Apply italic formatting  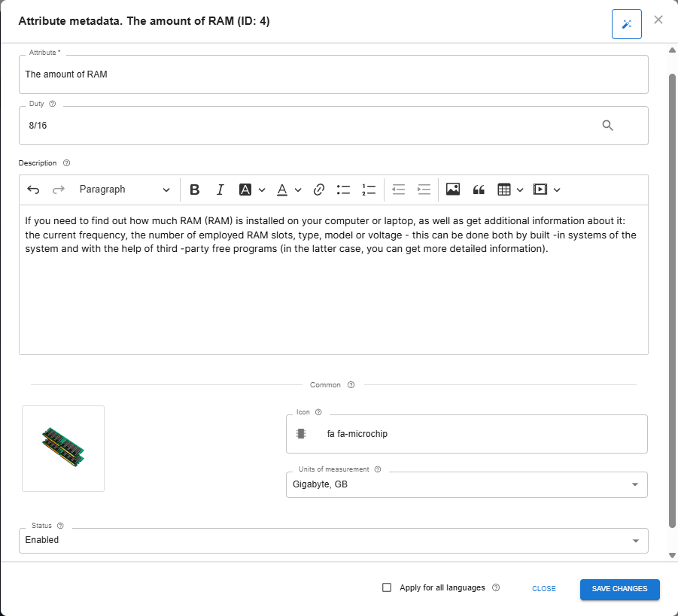[x=220, y=190]
